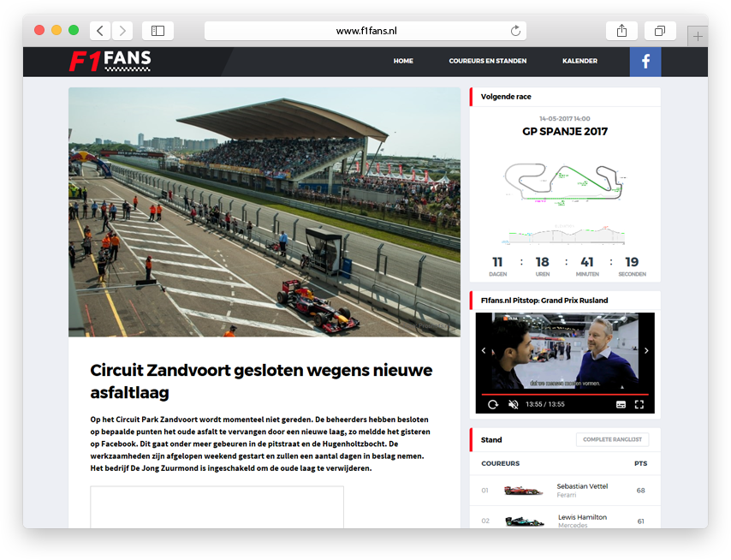Open COUREURS EN STANDEN menu item
The width and height of the screenshot is (731, 560).
tap(487, 62)
